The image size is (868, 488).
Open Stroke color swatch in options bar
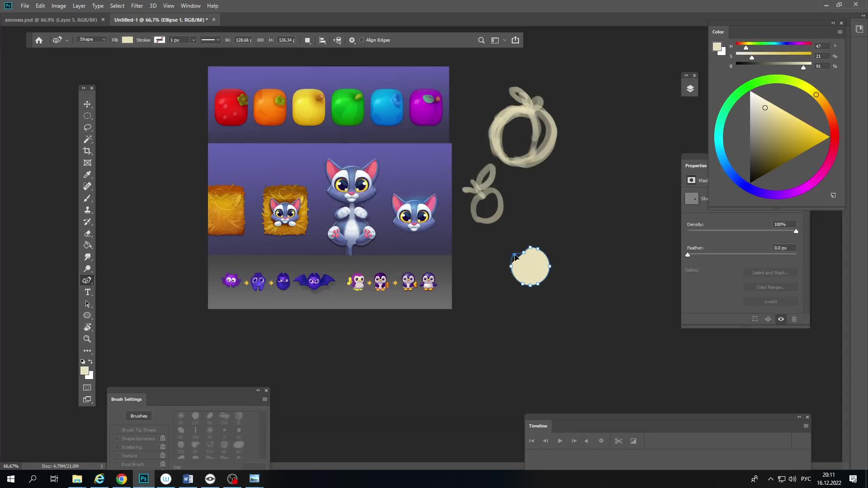coord(160,40)
